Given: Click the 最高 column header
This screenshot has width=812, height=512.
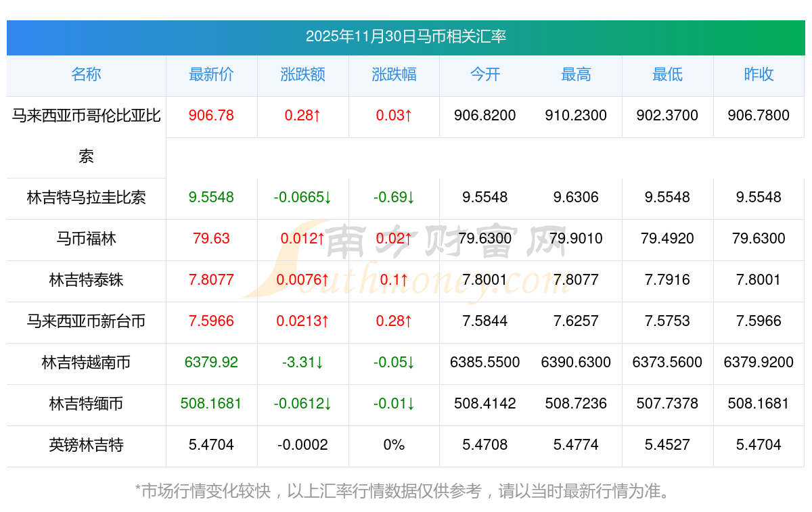Looking at the screenshot, I should (576, 75).
